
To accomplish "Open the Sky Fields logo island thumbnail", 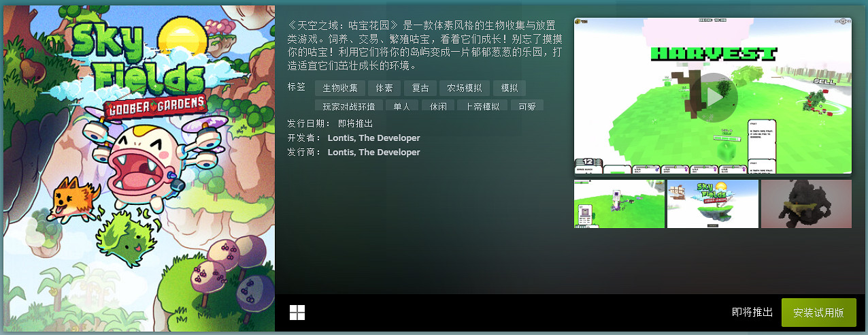I will point(712,204).
